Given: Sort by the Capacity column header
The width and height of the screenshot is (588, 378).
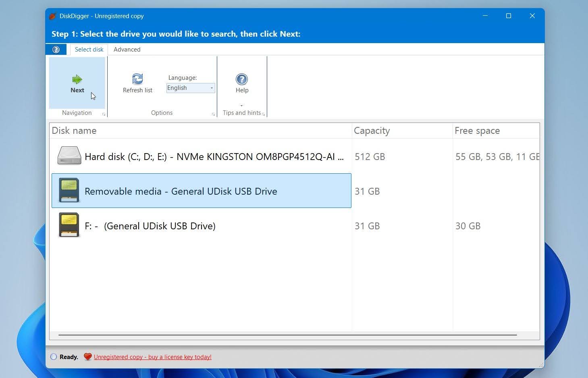Looking at the screenshot, I should tap(402, 131).
